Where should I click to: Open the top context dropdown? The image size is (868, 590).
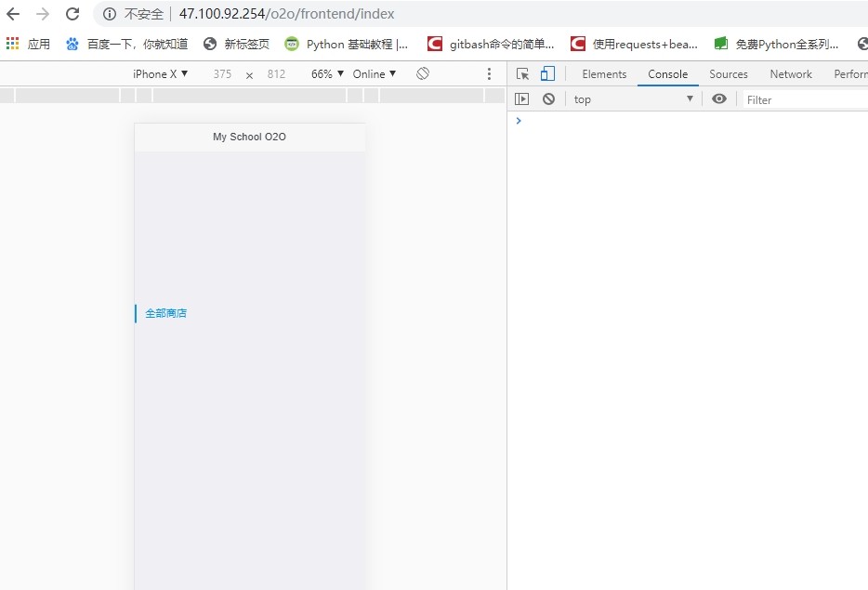pyautogui.click(x=633, y=99)
